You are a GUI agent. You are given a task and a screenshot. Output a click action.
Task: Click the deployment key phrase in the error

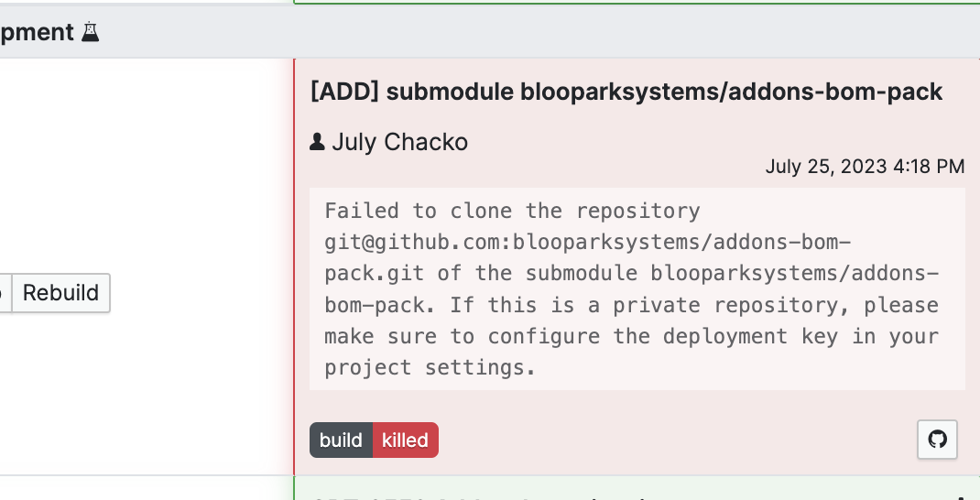750,336
